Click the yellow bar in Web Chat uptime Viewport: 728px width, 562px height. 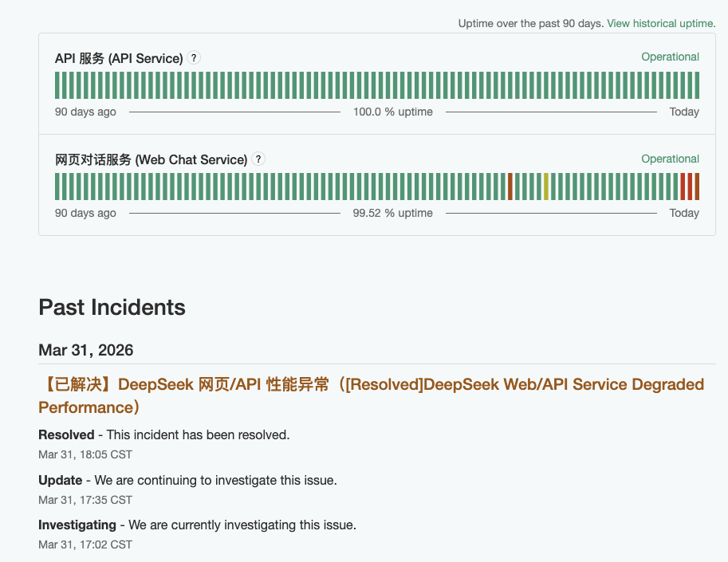click(546, 187)
